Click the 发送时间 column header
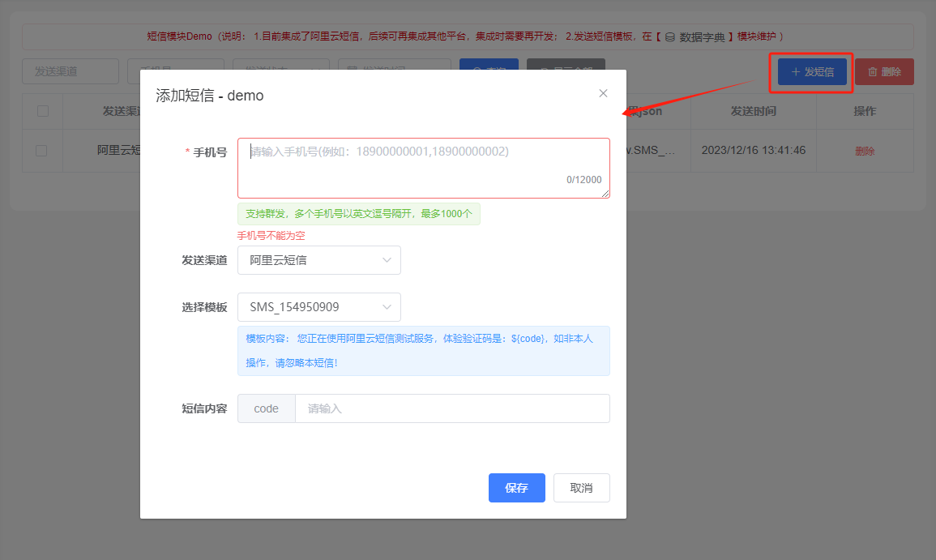The image size is (936, 560). [753, 111]
